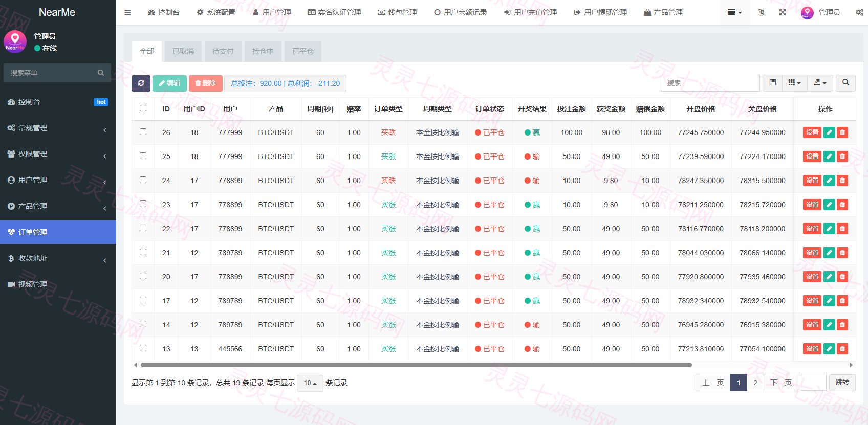Check the row checkbox for order 17

tap(143, 300)
